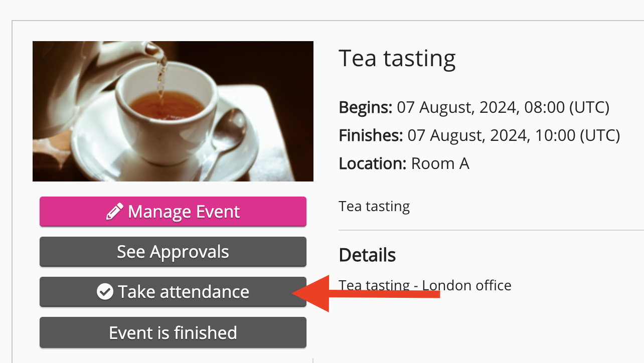
Task: Select the 08:00 (UTC) start date text
Action: 503,107
